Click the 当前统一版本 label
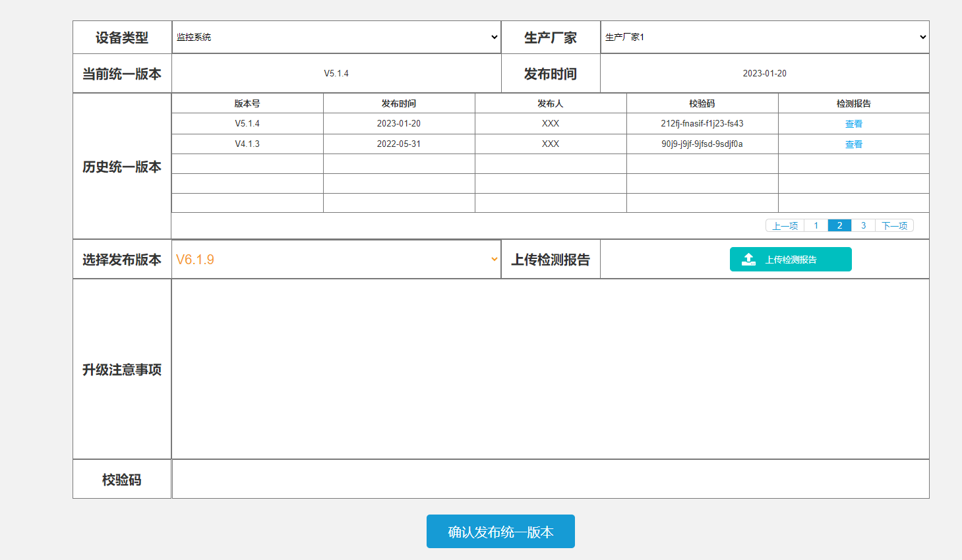Viewport: 962px width, 560px height. [122, 74]
